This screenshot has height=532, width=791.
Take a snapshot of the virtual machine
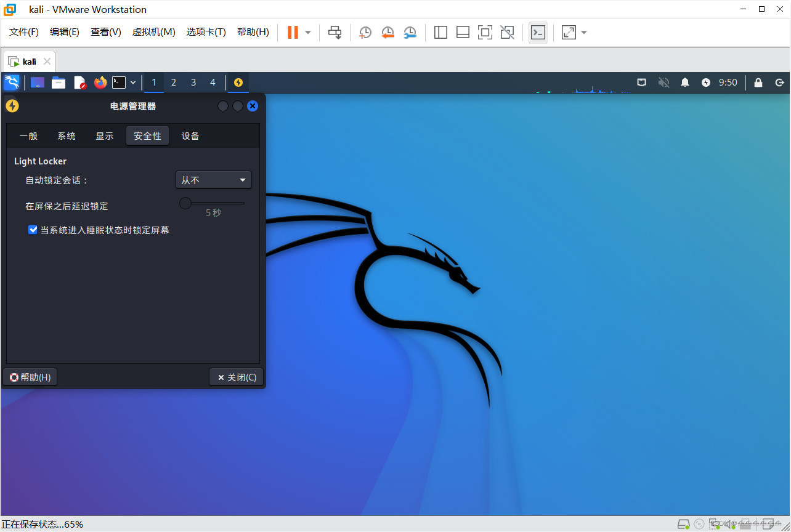365,32
